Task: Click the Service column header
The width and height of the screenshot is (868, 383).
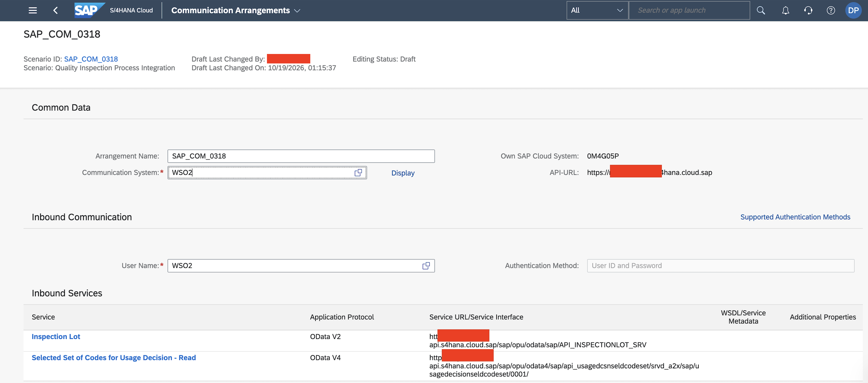Action: click(x=43, y=317)
